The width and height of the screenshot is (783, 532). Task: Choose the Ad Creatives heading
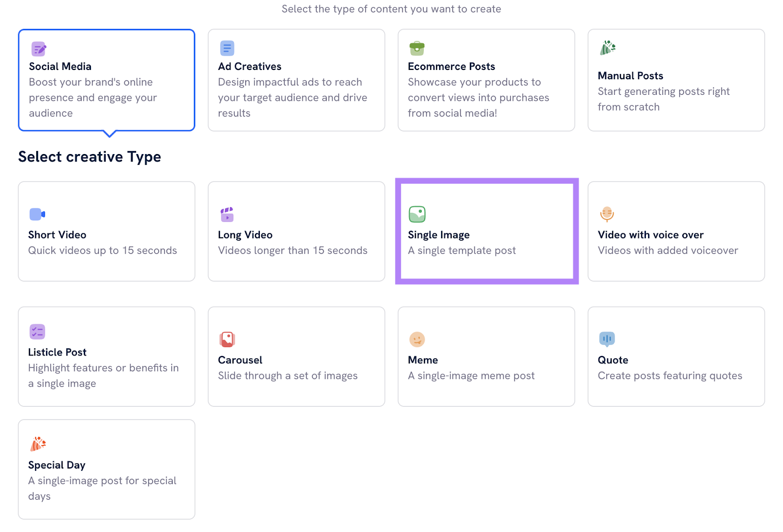pos(250,66)
